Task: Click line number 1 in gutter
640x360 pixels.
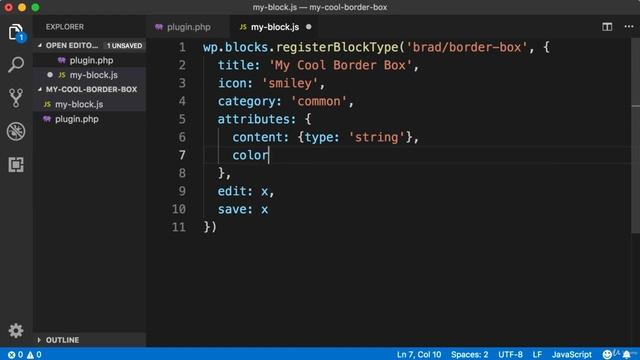Action: click(x=182, y=47)
